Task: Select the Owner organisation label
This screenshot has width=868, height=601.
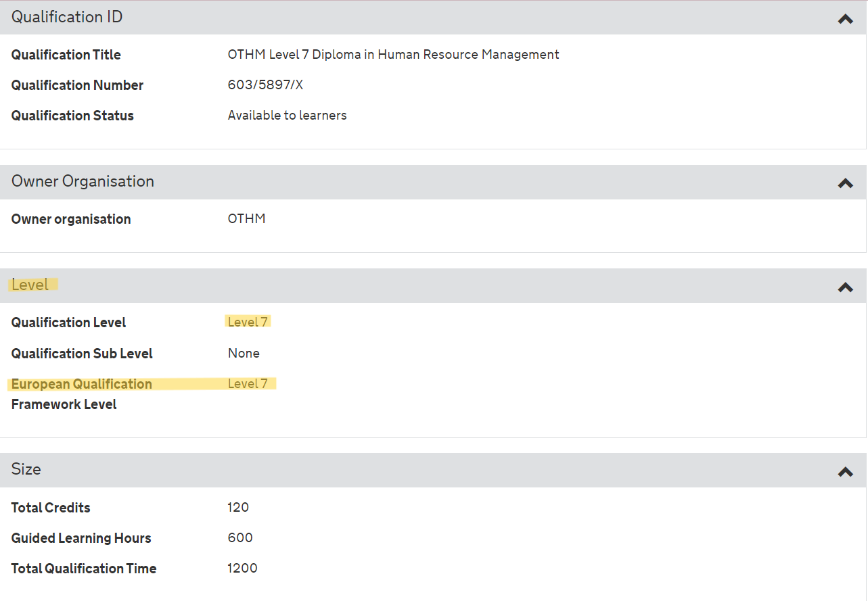Action: click(71, 219)
